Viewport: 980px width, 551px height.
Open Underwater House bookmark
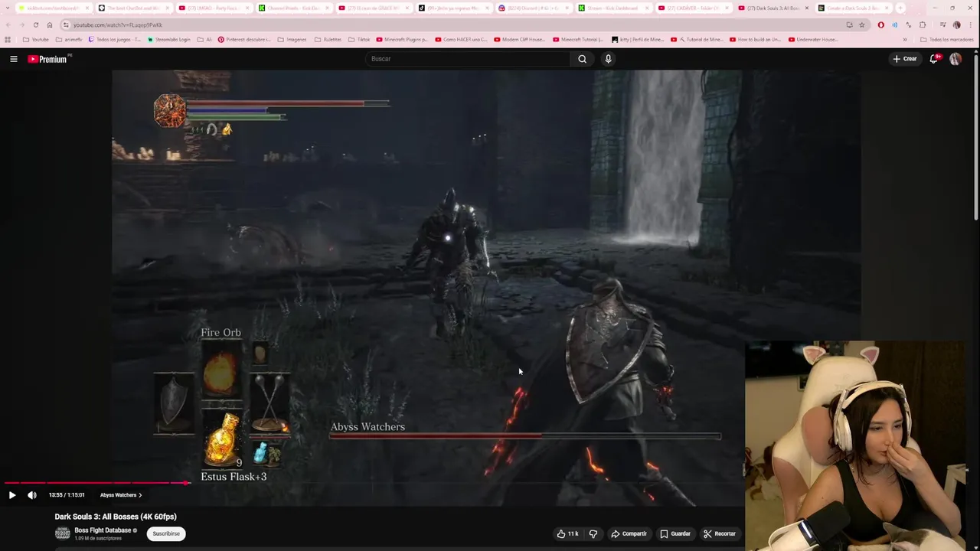(813, 39)
